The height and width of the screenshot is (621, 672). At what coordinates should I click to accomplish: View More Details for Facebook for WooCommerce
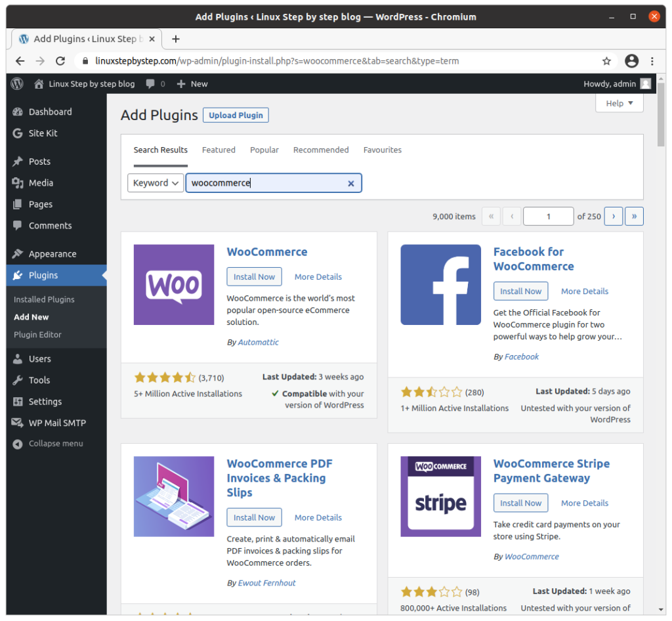coord(585,291)
